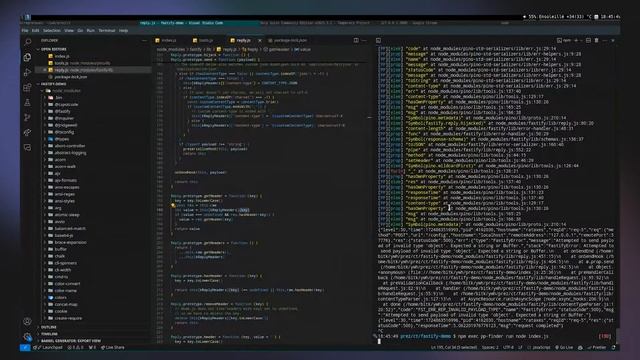
Task: Open the Run menu
Action: pos(91,31)
